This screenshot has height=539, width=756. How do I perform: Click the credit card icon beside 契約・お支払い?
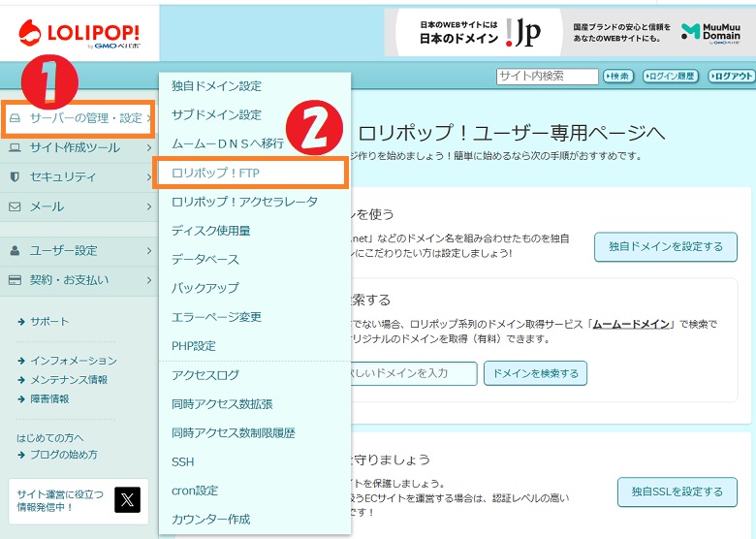(x=15, y=280)
